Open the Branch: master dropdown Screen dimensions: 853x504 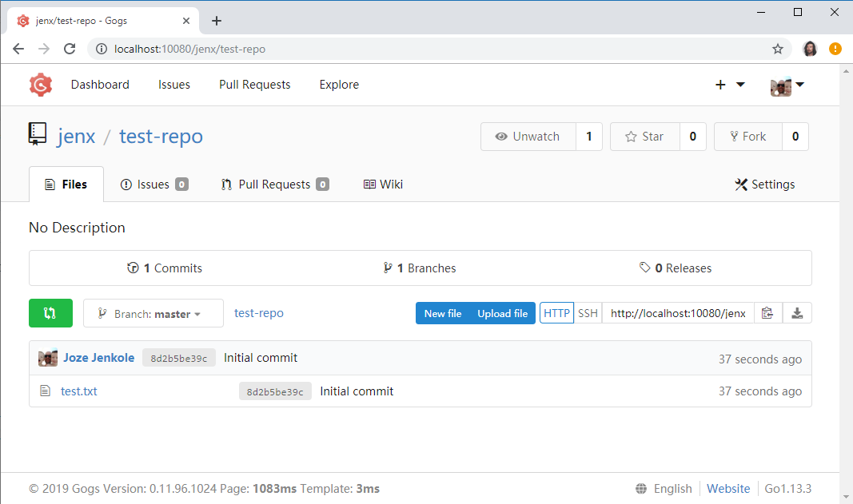click(x=153, y=312)
